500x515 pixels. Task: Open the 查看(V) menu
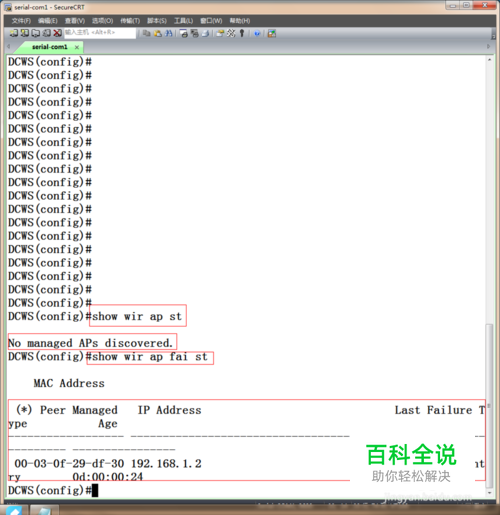[75, 21]
